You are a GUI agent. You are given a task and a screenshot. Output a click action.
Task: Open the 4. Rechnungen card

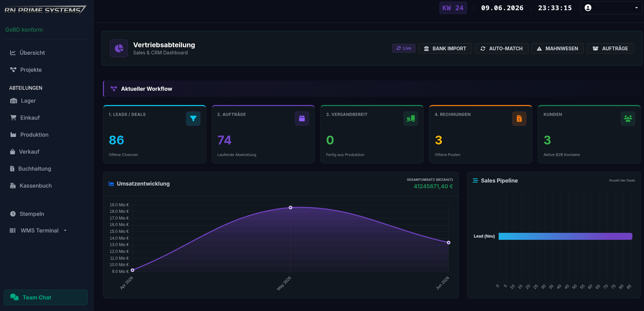point(481,134)
